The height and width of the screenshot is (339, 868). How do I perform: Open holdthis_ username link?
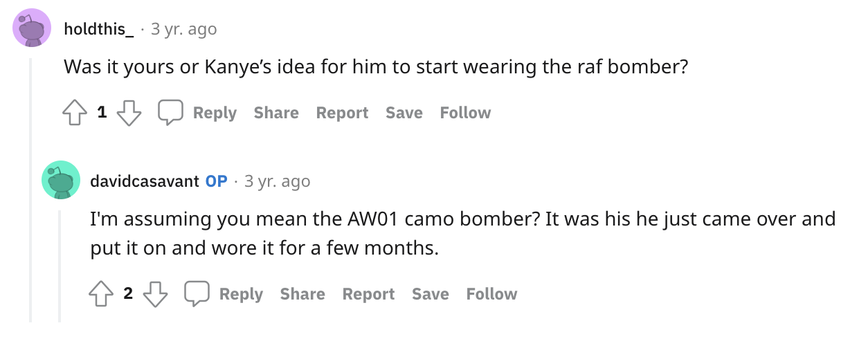[x=98, y=29]
